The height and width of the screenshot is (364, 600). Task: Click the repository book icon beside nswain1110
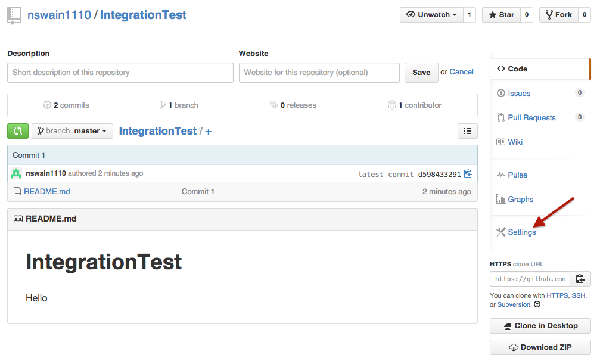coord(14,16)
